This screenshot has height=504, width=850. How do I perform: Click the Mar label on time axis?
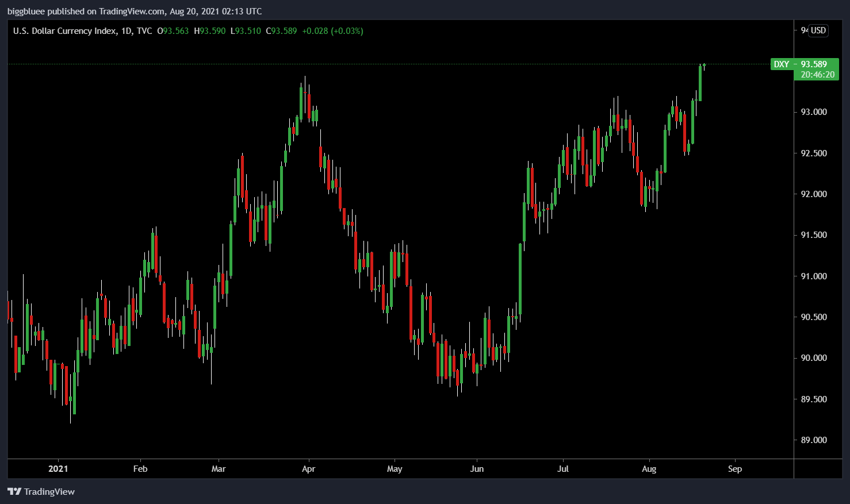[x=219, y=469]
